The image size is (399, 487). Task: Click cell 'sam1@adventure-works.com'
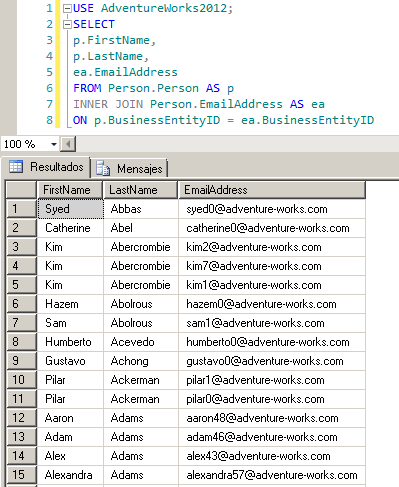click(x=272, y=323)
